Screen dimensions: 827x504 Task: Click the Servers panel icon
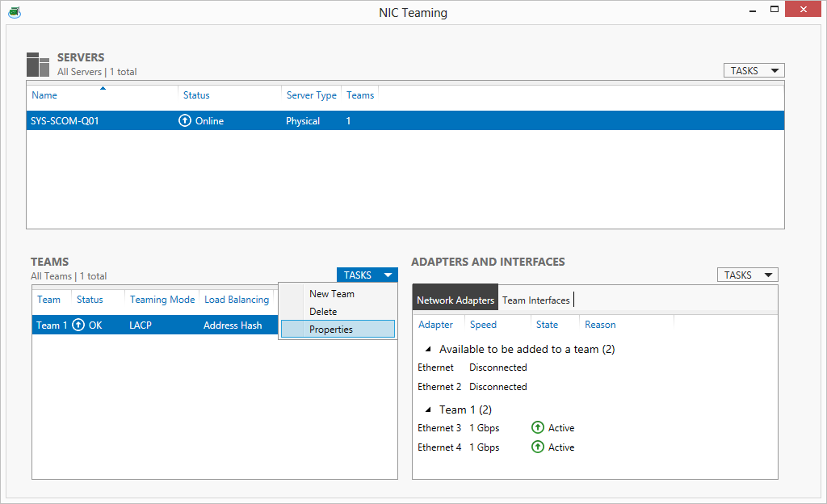[x=38, y=65]
